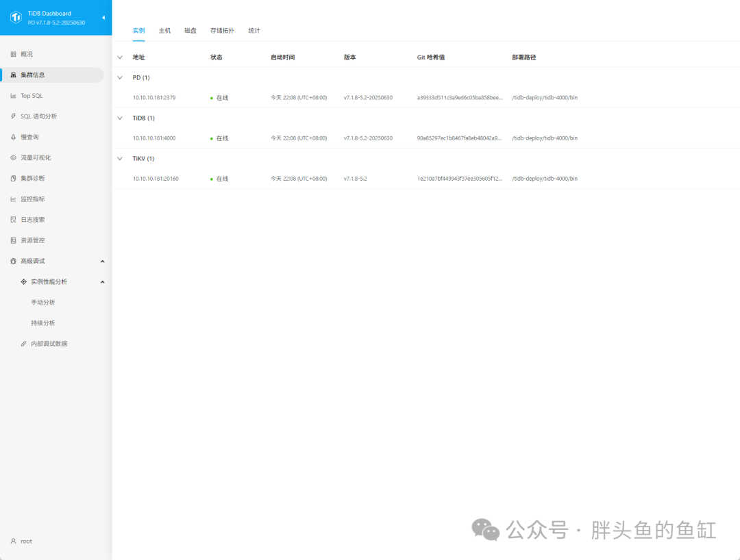Click the Git 哈希值 column header

click(x=431, y=58)
